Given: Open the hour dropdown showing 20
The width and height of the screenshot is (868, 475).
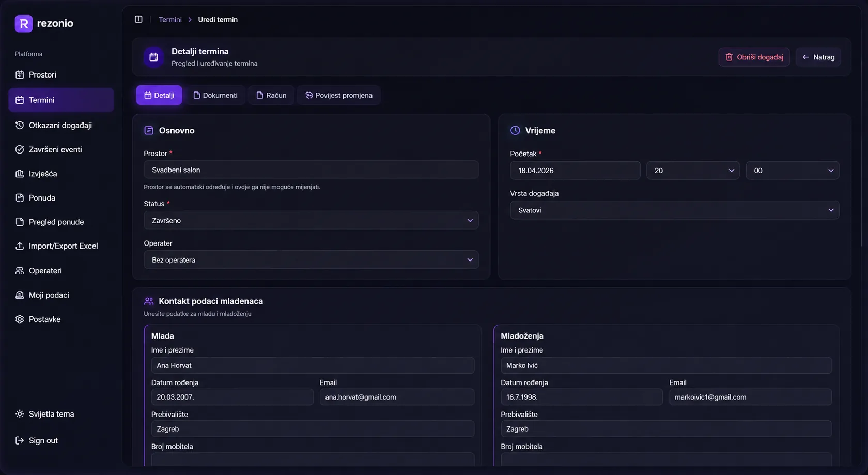Looking at the screenshot, I should 693,171.
